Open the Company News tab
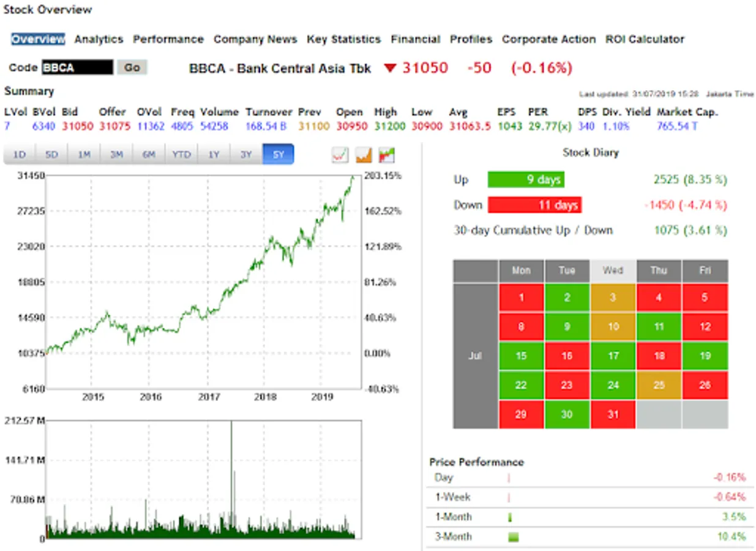The image size is (756, 551). (255, 39)
